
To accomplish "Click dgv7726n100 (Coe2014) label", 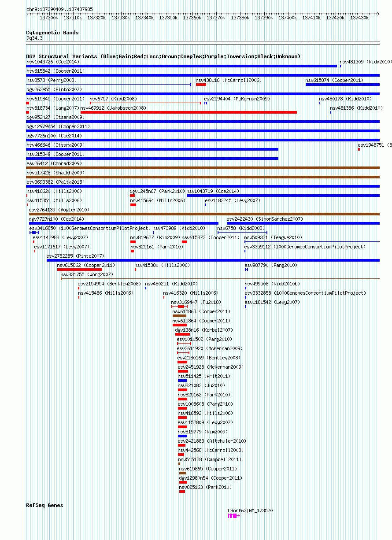I will [x=54, y=136].
